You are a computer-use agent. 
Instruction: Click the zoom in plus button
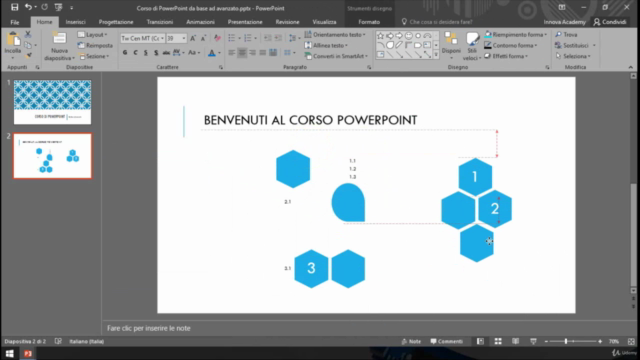[x=600, y=342]
